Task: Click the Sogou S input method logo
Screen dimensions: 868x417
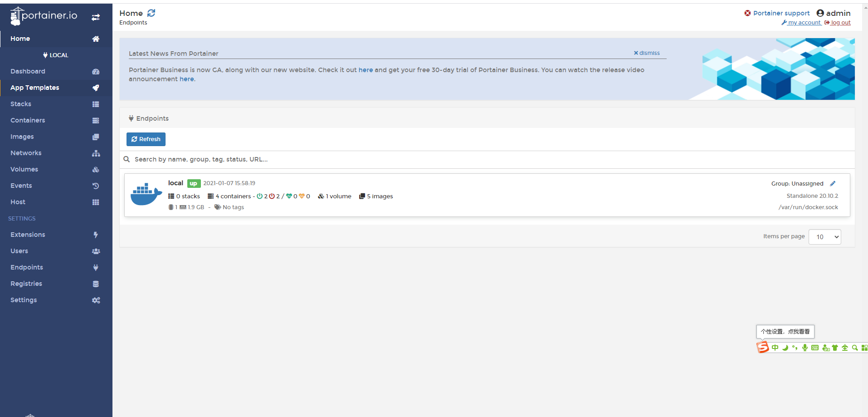Action: pos(763,347)
